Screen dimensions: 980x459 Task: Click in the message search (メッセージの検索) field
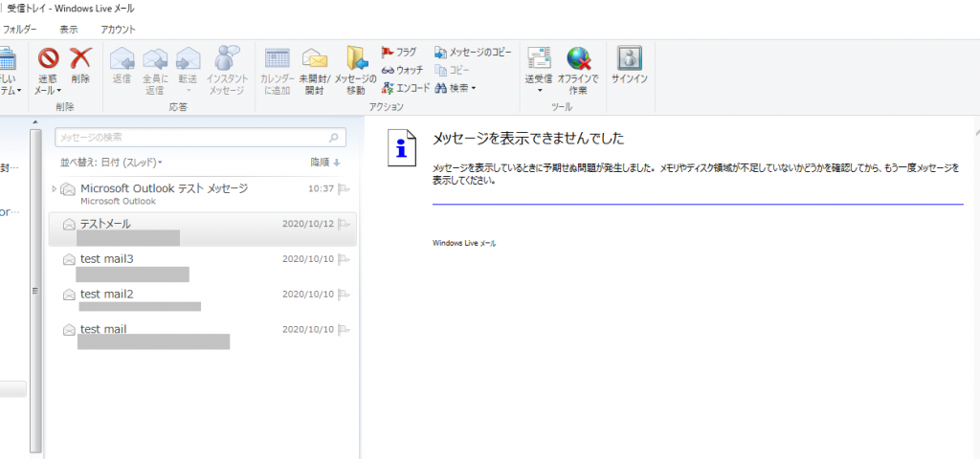(200, 138)
